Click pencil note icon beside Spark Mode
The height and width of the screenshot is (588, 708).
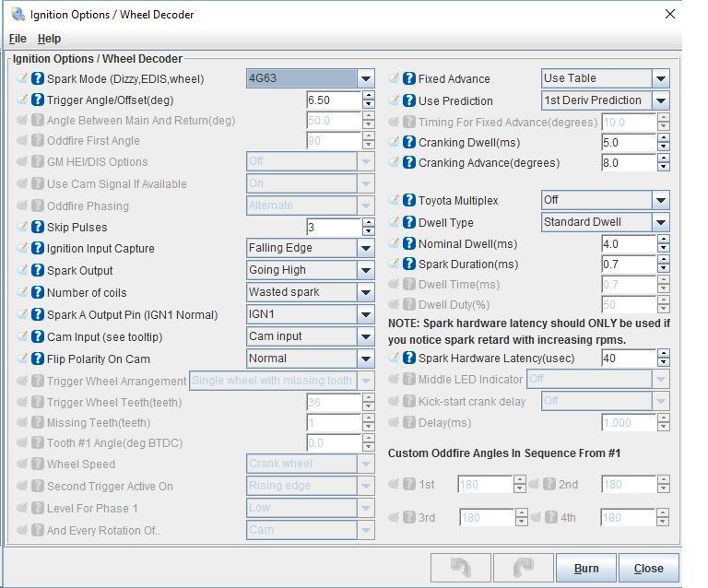tap(22, 78)
